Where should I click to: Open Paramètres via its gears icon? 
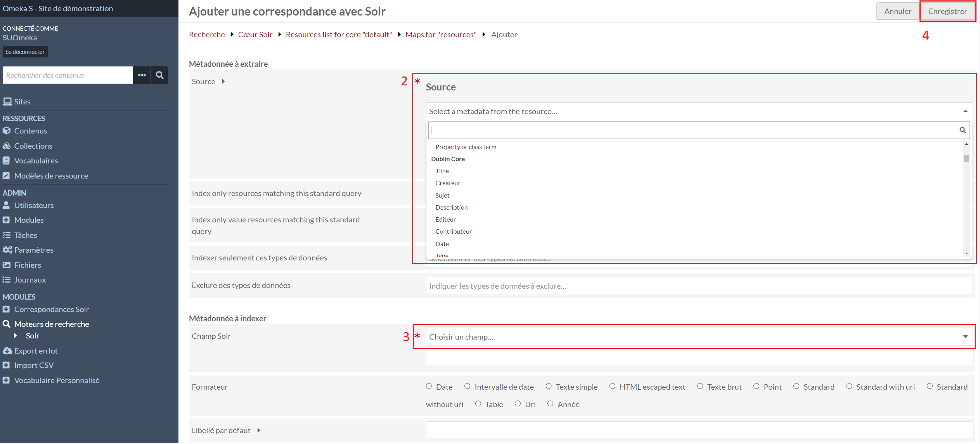[7, 250]
